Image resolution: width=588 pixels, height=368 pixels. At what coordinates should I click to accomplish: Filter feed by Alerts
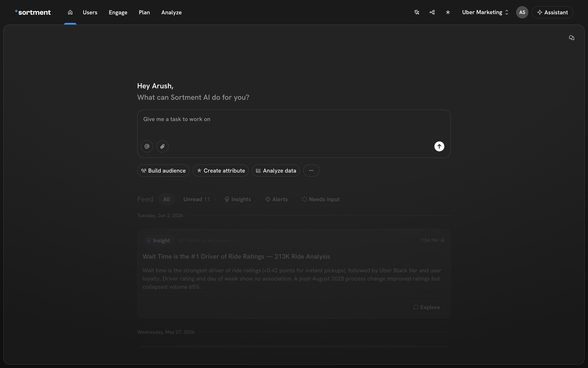point(276,199)
